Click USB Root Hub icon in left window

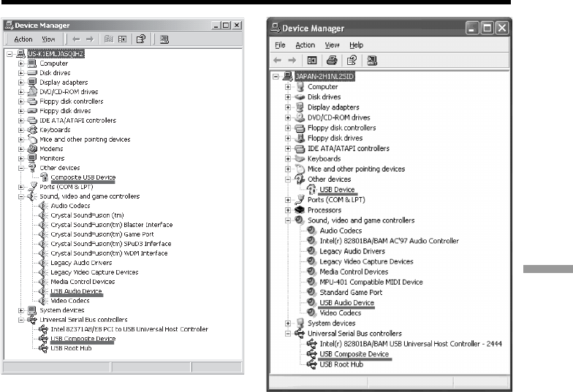coord(44,348)
